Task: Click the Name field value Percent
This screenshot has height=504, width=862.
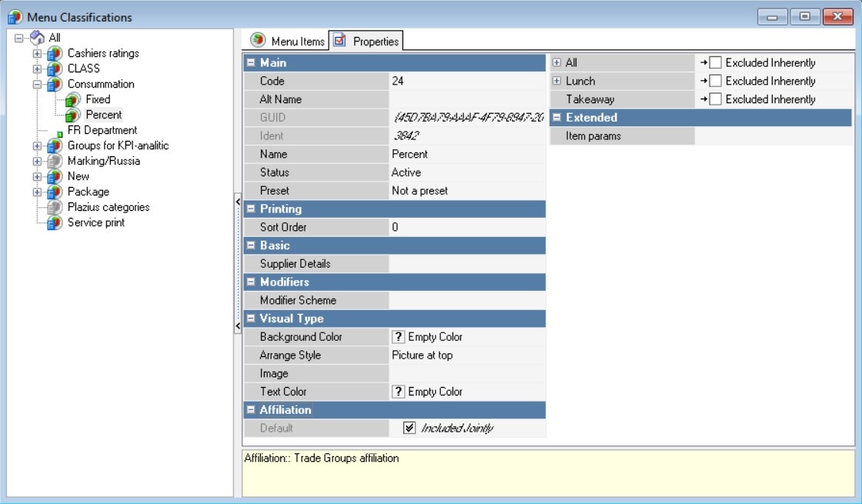Action: [410, 154]
